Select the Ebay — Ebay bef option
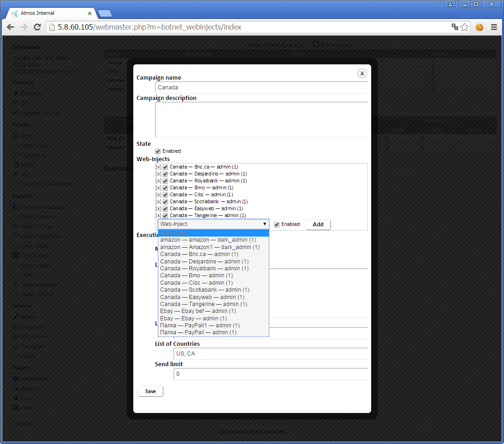The image size is (504, 444). click(213, 311)
